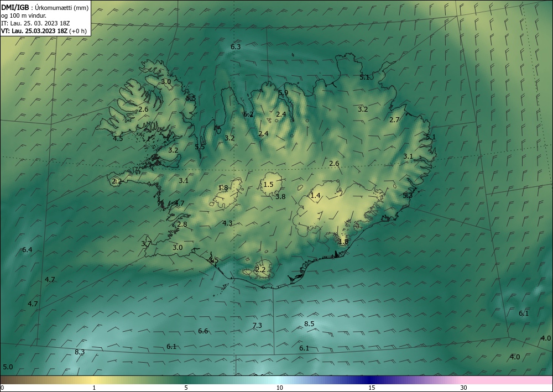Click the 2.2 value on Mýrdalsjökull glacier
Screen dimensions: 553x392
260,270
